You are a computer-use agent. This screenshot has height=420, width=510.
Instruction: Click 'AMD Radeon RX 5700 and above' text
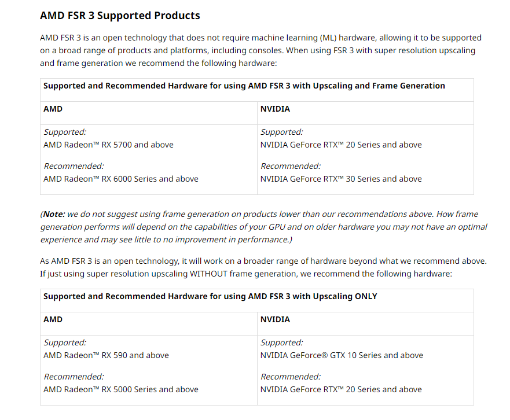pyautogui.click(x=108, y=145)
